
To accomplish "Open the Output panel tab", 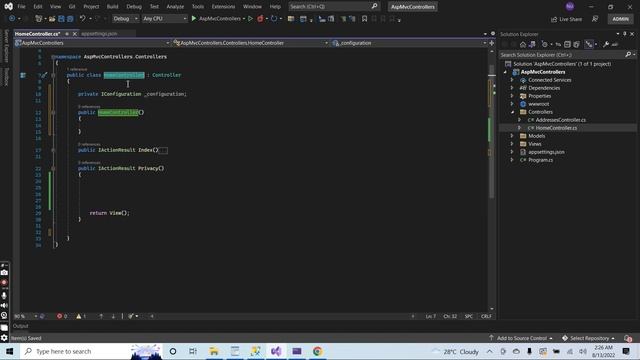I will point(20,326).
